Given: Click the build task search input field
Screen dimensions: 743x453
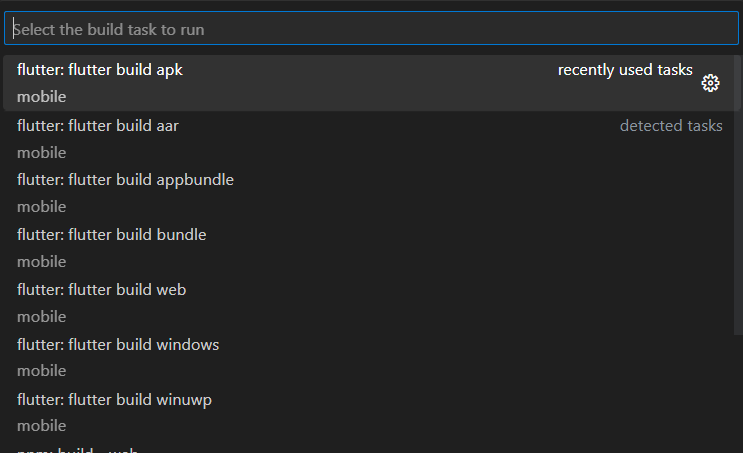Looking at the screenshot, I should pos(371,28).
